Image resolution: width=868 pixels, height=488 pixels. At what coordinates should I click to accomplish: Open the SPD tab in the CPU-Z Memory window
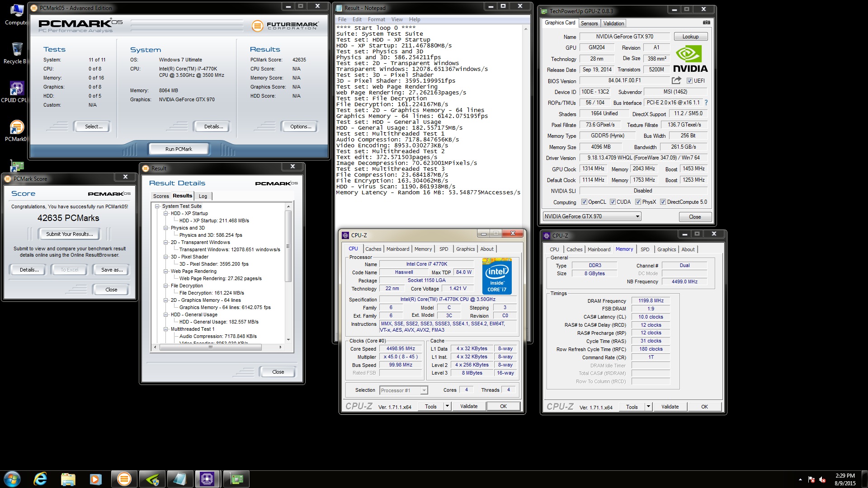click(645, 249)
